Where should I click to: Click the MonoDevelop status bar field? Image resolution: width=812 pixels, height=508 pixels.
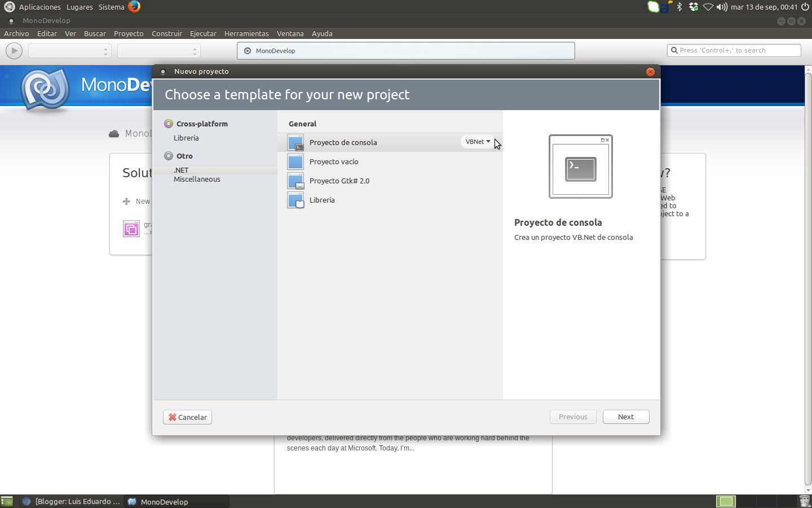click(x=406, y=51)
